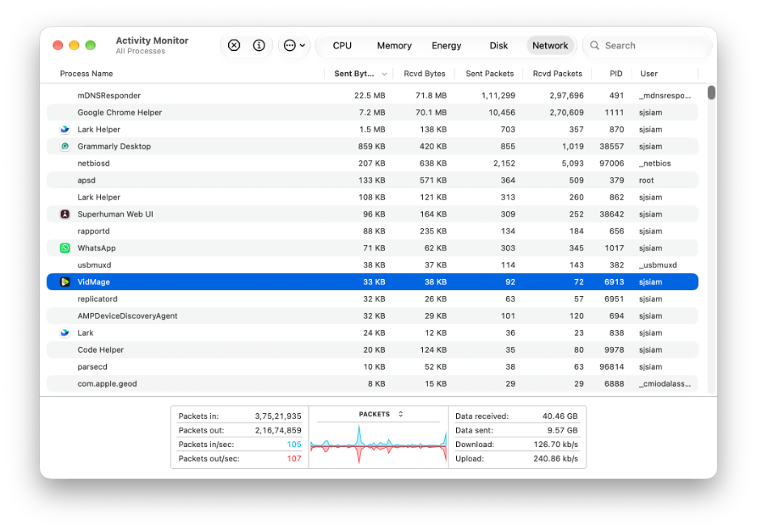The height and width of the screenshot is (532, 757).
Task: Sort by User column header
Action: pos(649,74)
